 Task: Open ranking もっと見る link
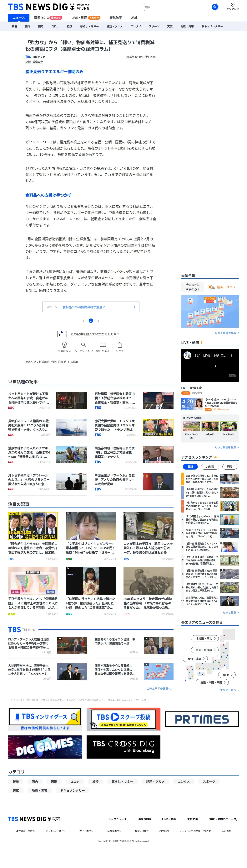coord(230,612)
